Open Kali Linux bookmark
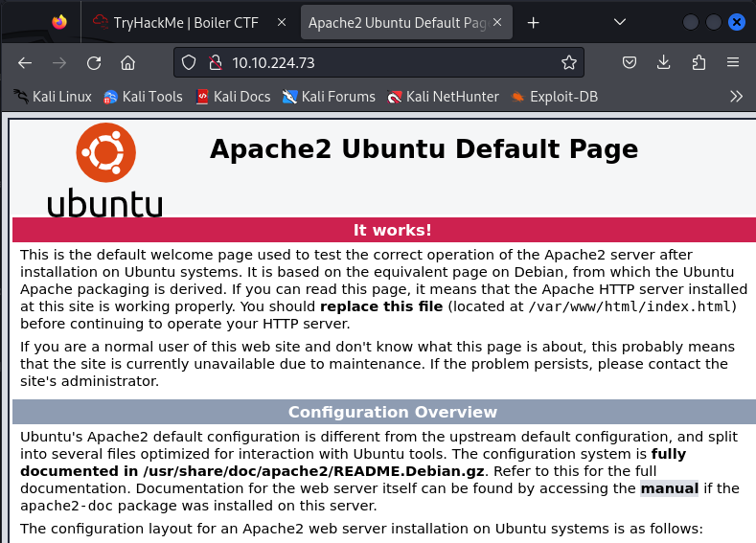The width and height of the screenshot is (756, 543). pos(53,97)
